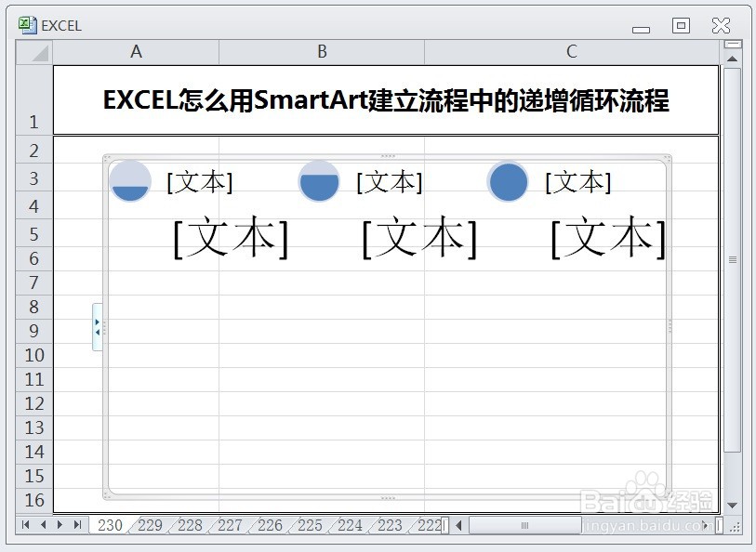This screenshot has width=756, height=552.
Task: Switch to sheet tab 227
Action: click(230, 525)
